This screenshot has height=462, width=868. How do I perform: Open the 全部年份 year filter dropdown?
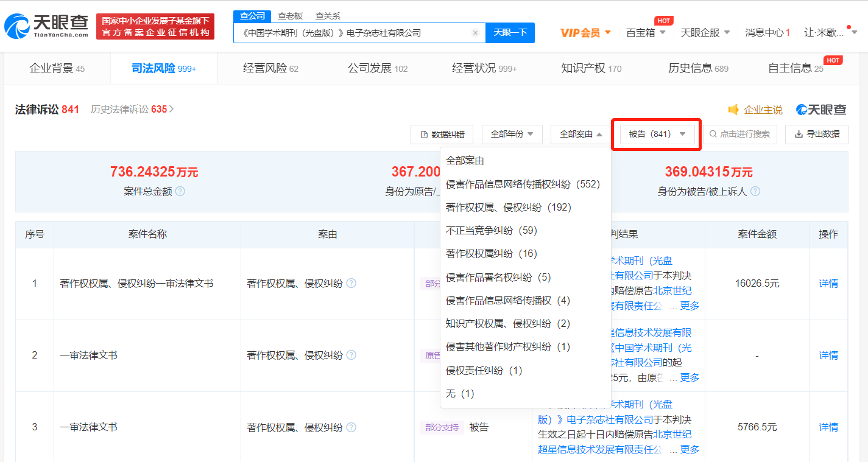(512, 134)
